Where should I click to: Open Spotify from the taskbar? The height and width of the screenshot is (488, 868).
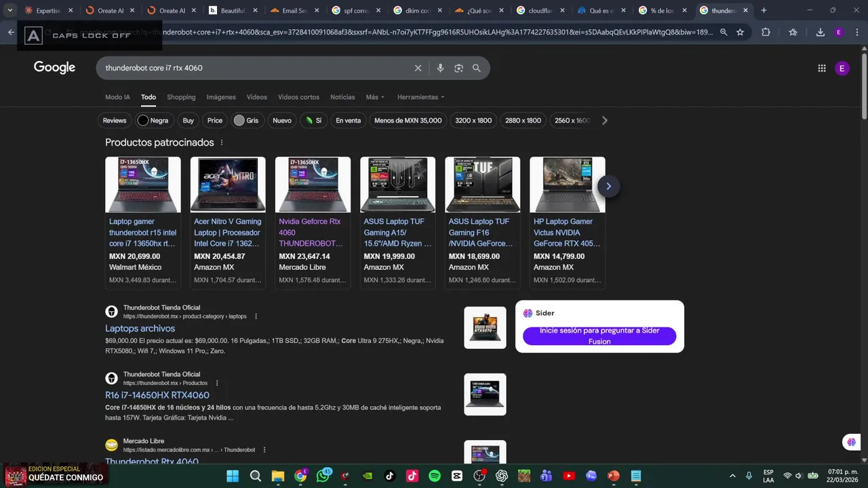(435, 476)
